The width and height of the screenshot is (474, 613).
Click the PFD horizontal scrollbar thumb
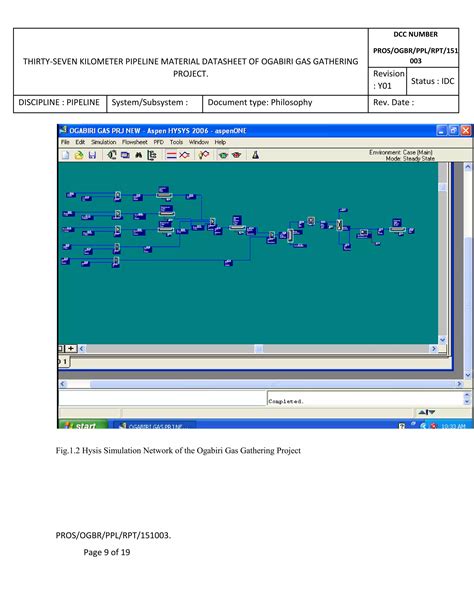tap(259, 348)
